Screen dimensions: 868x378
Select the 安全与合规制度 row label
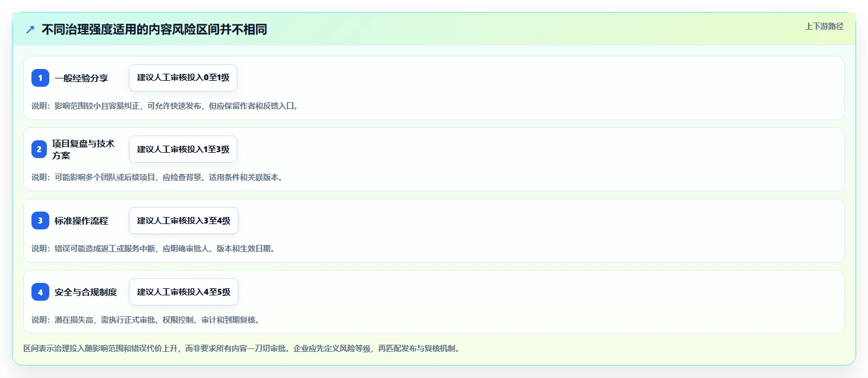85,292
